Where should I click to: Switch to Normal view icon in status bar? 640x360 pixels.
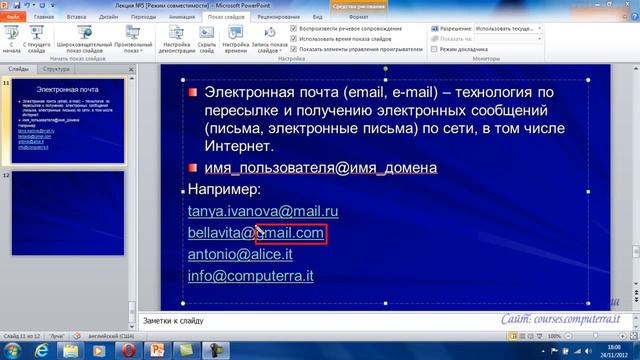coord(513,336)
